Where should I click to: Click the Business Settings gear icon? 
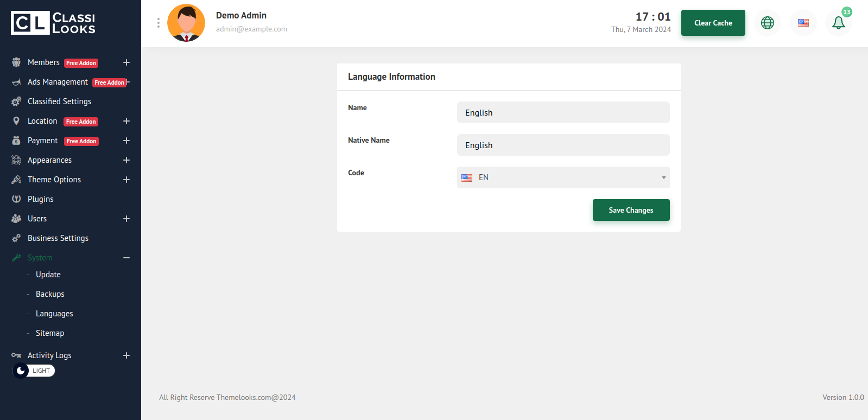pyautogui.click(x=16, y=238)
